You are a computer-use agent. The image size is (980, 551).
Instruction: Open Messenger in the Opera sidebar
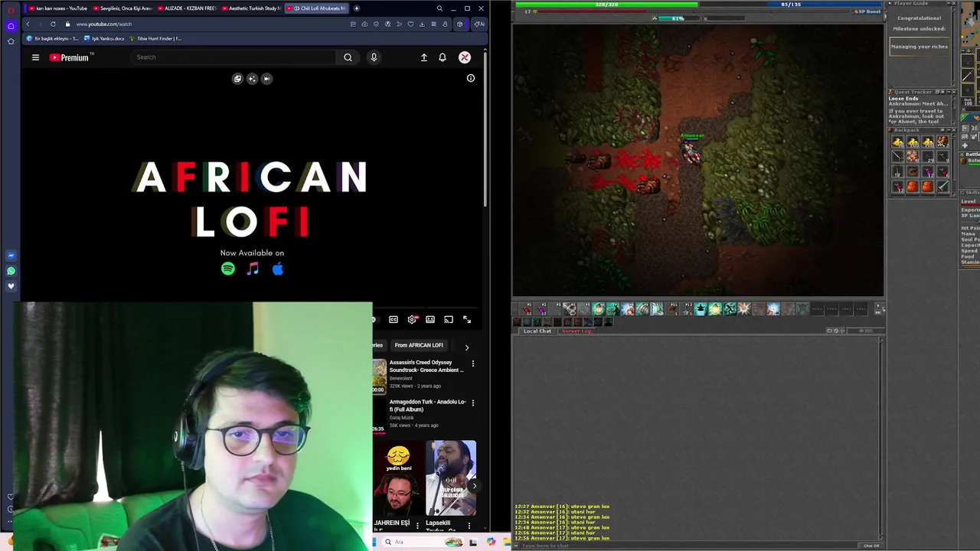11,256
